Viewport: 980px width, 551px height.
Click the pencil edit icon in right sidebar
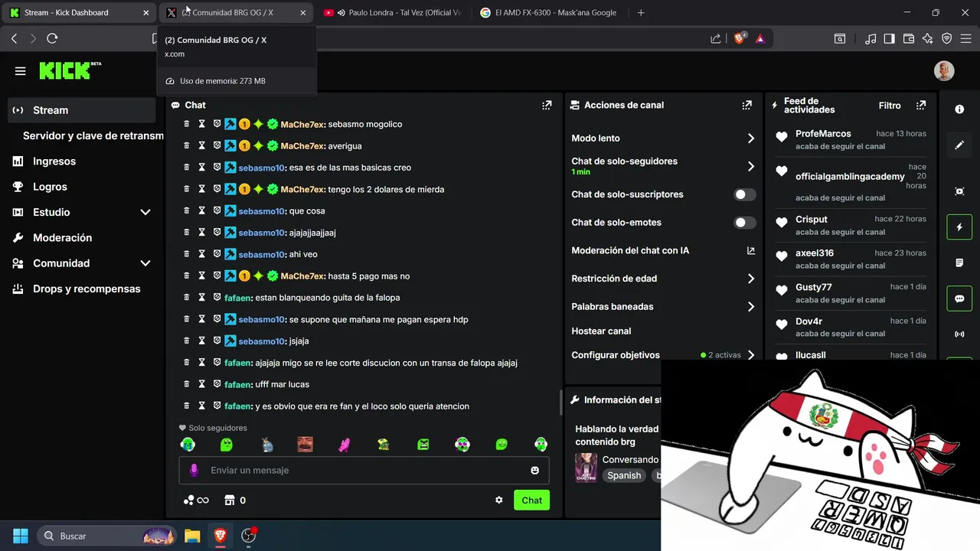(x=959, y=145)
